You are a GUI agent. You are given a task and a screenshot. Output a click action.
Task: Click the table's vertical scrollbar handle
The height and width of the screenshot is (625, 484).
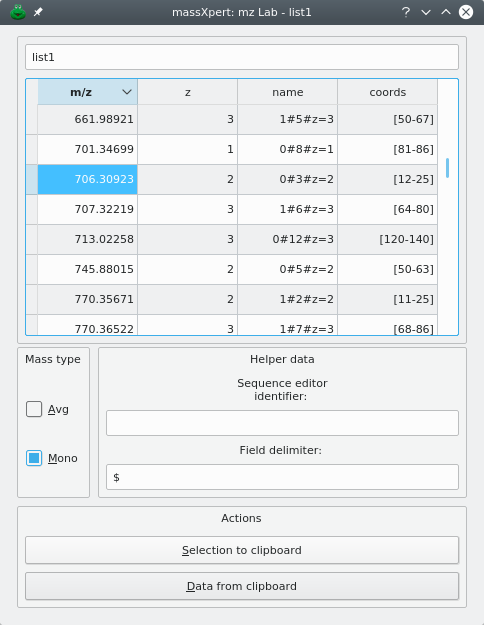pyautogui.click(x=447, y=168)
